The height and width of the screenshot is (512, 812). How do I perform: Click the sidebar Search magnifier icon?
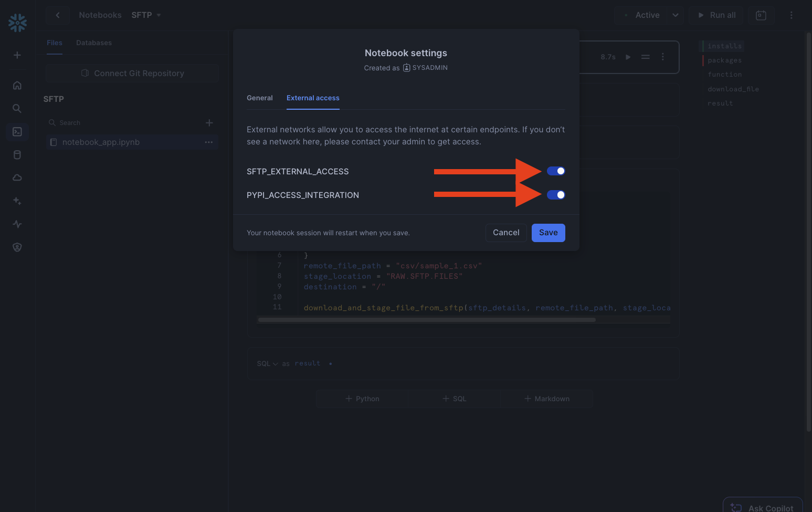click(x=17, y=108)
